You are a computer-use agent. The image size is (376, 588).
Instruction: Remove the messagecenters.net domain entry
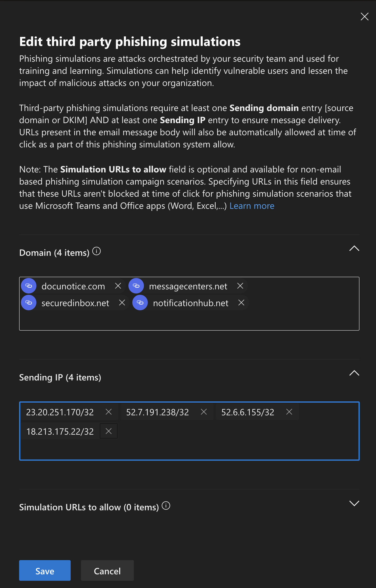[240, 286]
